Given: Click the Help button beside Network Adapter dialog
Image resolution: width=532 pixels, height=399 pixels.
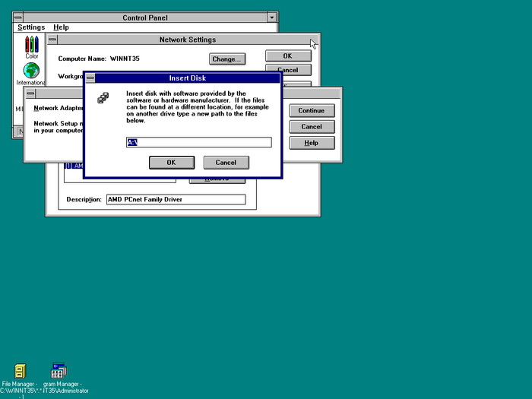Looking at the screenshot, I should point(311,143).
